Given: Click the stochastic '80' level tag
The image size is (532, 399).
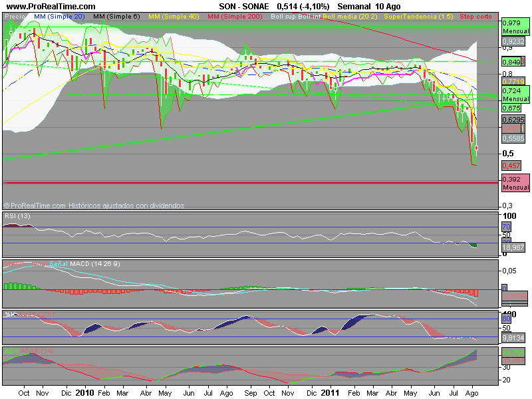Looking at the screenshot, I should pos(506,319).
